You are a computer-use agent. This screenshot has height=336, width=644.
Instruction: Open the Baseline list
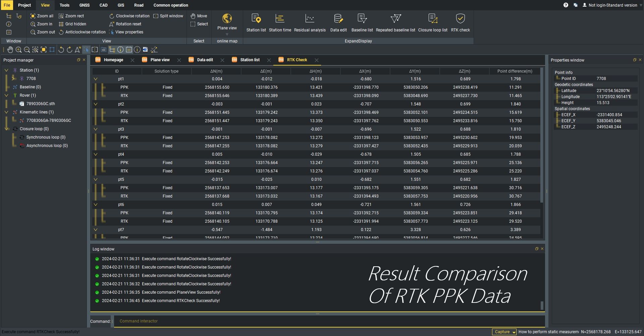click(x=362, y=23)
